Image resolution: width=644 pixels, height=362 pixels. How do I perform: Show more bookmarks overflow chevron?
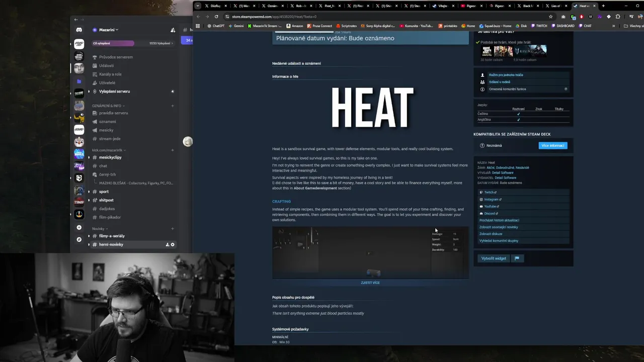(x=613, y=26)
